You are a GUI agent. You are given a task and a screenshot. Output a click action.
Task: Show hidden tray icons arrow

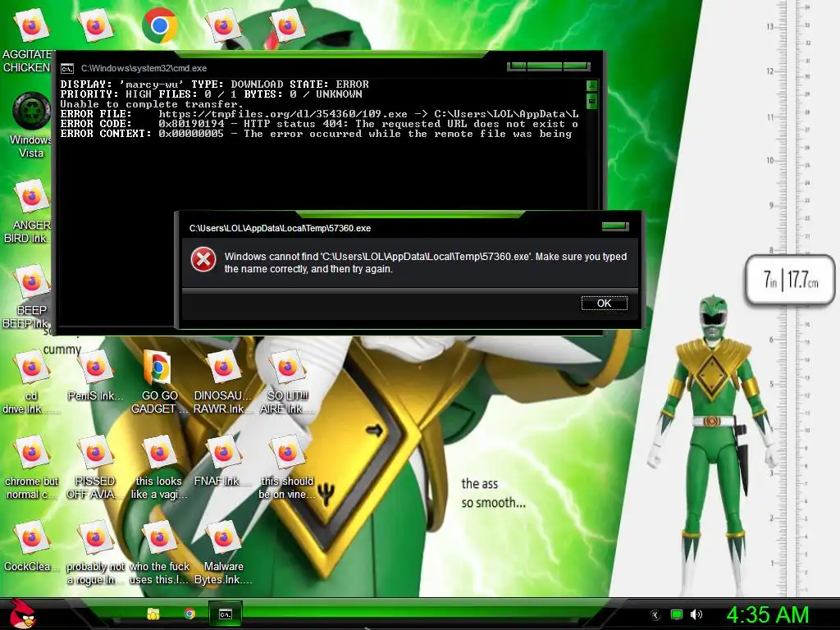click(655, 614)
